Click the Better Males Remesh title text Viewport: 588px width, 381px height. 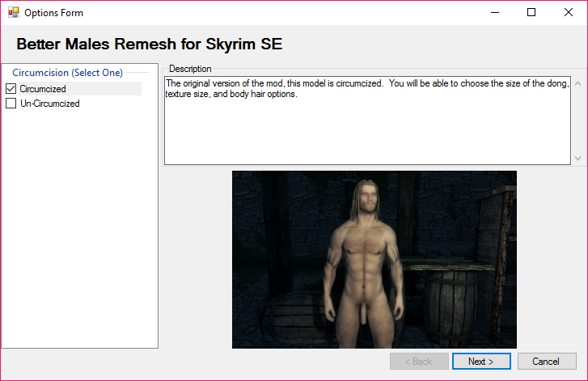[150, 44]
